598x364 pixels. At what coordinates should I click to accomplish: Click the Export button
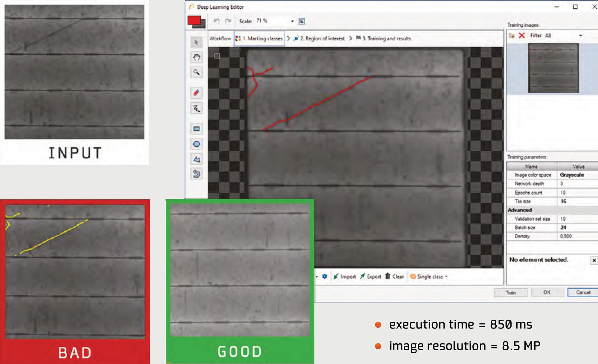click(x=371, y=277)
